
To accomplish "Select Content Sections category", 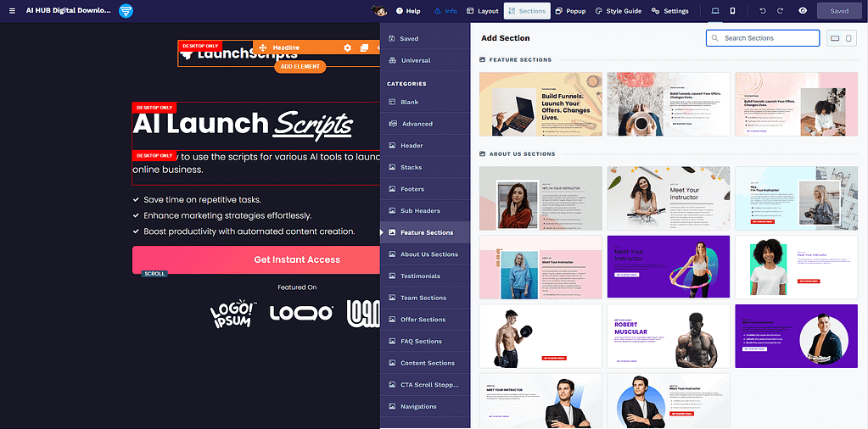I will (425, 363).
